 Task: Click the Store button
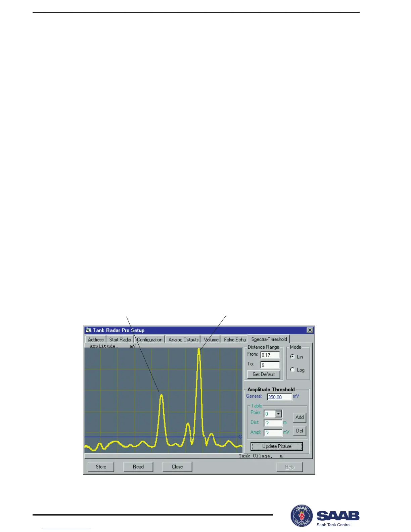pyautogui.click(x=101, y=467)
